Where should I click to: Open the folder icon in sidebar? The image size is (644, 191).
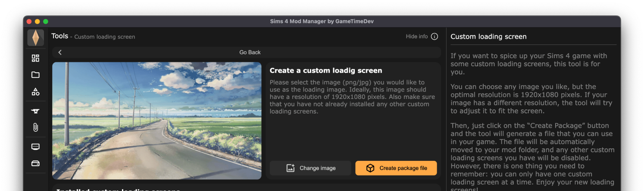tap(35, 75)
